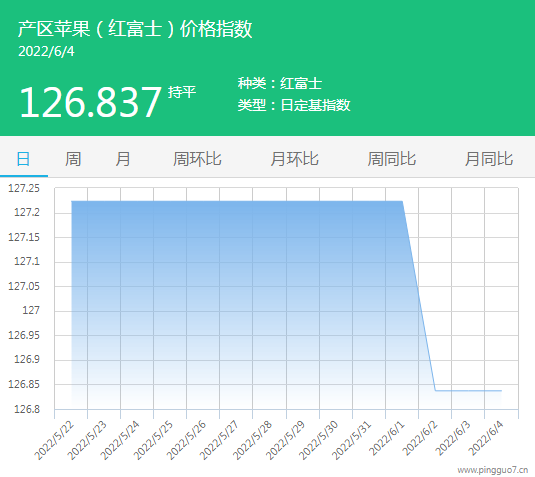Click the 2022/6/4 axis date label
Image resolution: width=535 pixels, height=477 pixels.
486,438
